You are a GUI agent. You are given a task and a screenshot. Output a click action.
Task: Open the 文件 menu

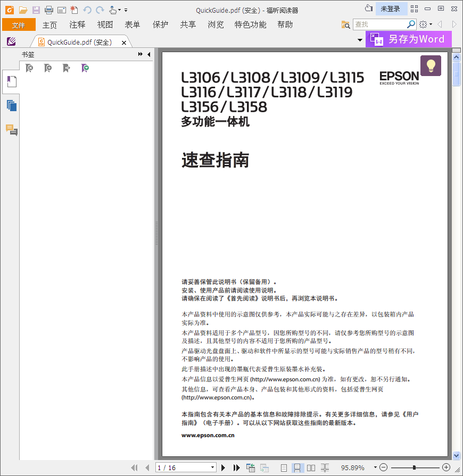(x=19, y=25)
